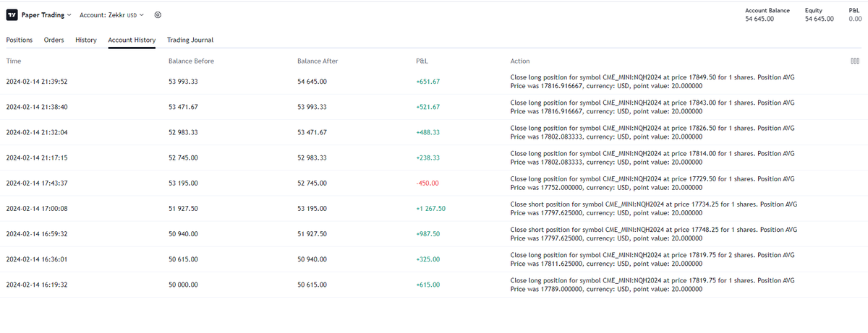Click the +987.50 P&L value
The width and height of the screenshot is (868, 333).
(427, 234)
